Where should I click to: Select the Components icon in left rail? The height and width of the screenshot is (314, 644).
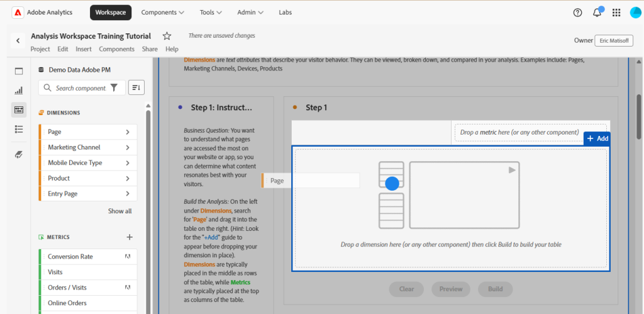pyautogui.click(x=19, y=109)
